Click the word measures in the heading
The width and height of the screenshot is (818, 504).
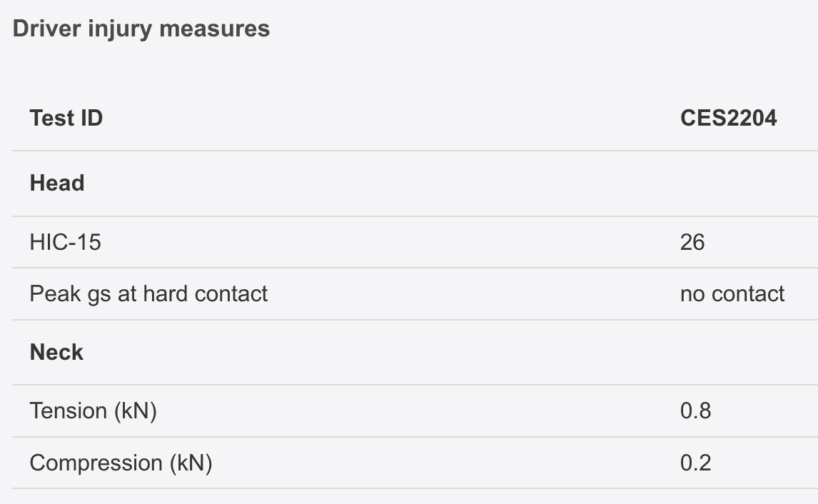tap(214, 29)
